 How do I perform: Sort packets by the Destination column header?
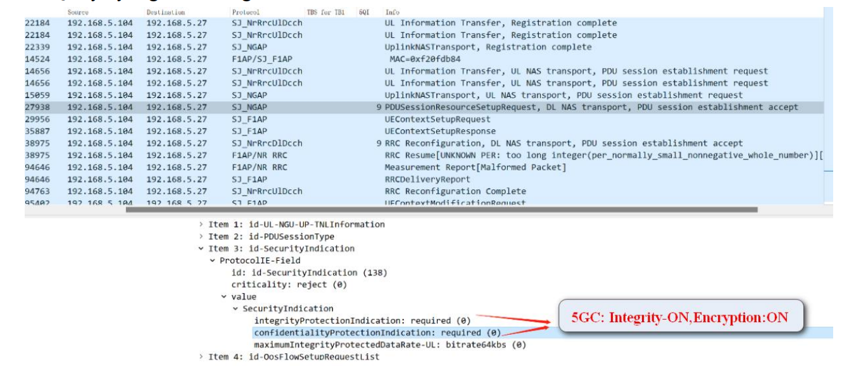click(165, 12)
